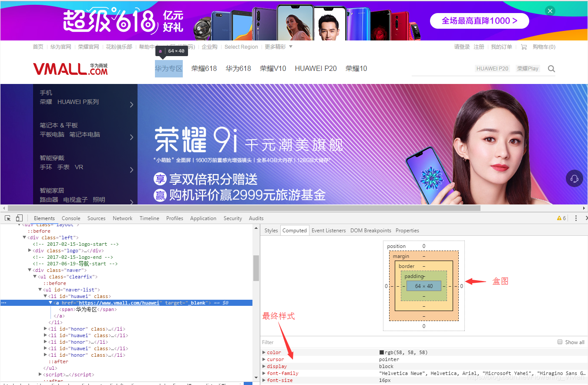Image resolution: width=588 pixels, height=385 pixels.
Task: Click the color rgb(58, 58, 58) swatch
Action: (382, 352)
